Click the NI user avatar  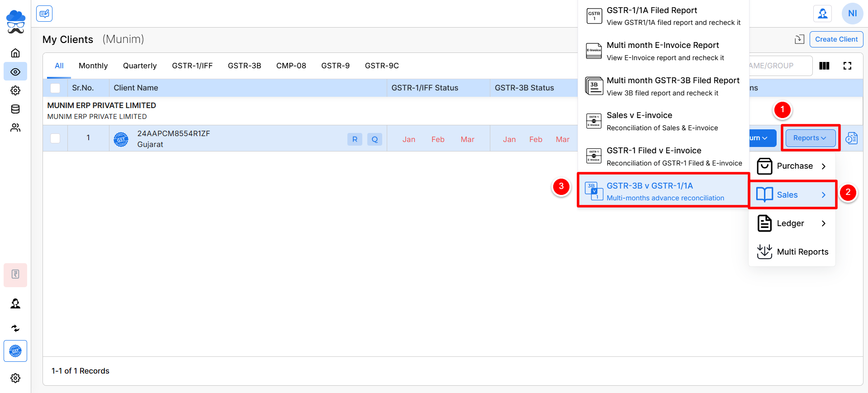[x=852, y=14]
